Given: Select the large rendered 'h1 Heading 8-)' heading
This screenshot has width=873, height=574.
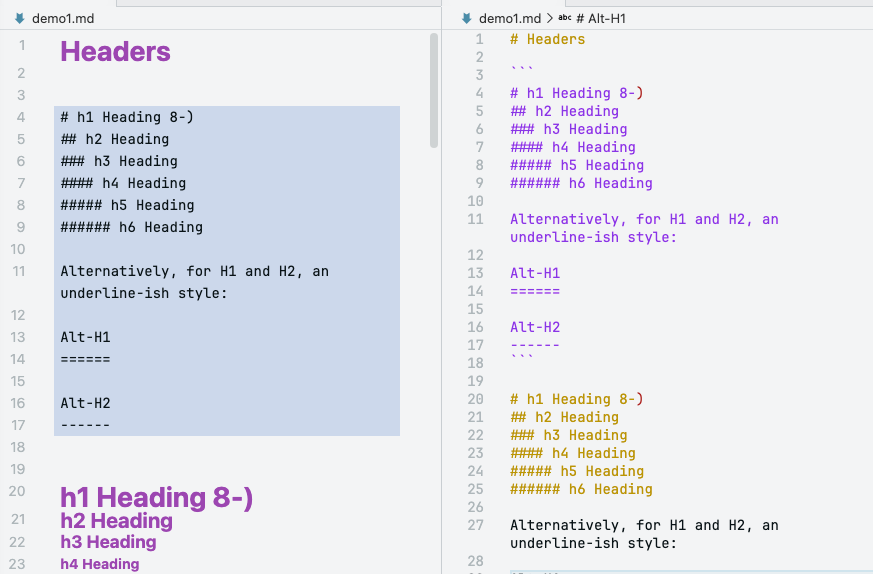Looking at the screenshot, I should point(156,497).
